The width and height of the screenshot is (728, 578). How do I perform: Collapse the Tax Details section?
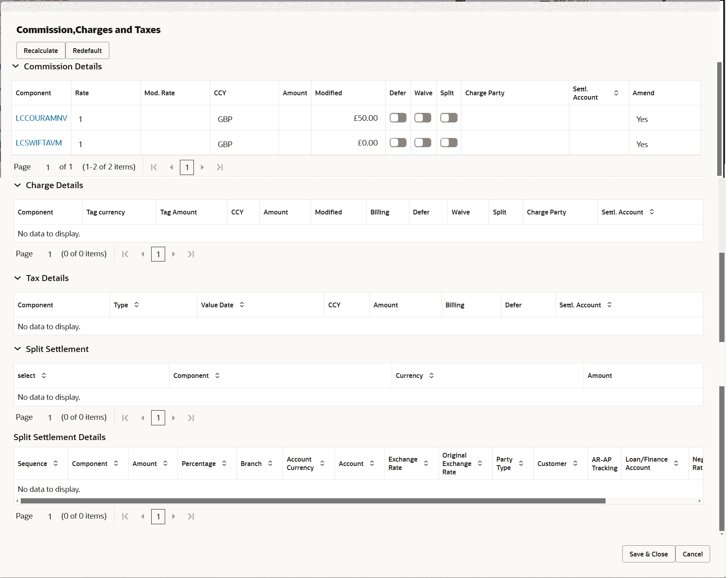tap(18, 278)
